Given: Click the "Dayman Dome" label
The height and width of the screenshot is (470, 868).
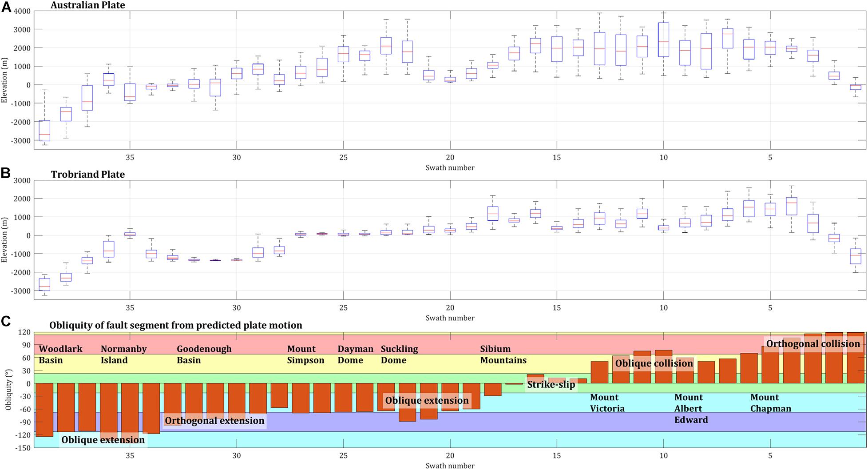Looking at the screenshot, I should point(356,354).
